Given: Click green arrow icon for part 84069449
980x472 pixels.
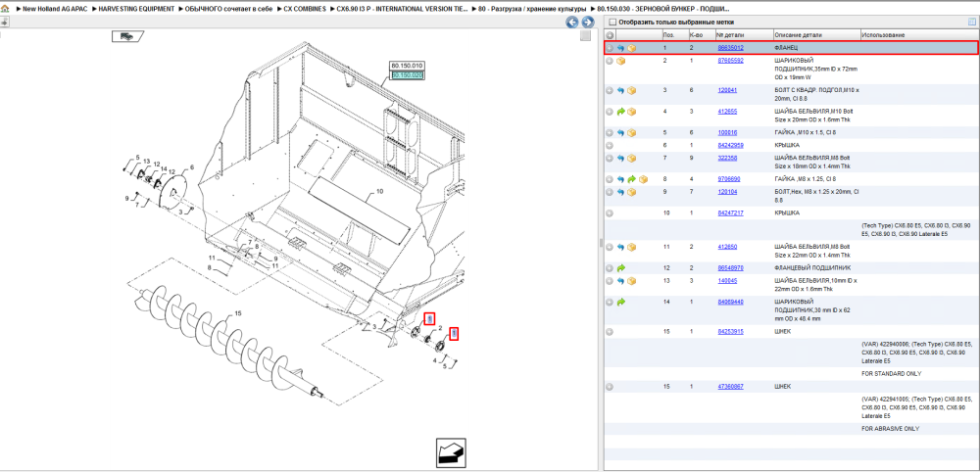Looking at the screenshot, I should 620,303.
